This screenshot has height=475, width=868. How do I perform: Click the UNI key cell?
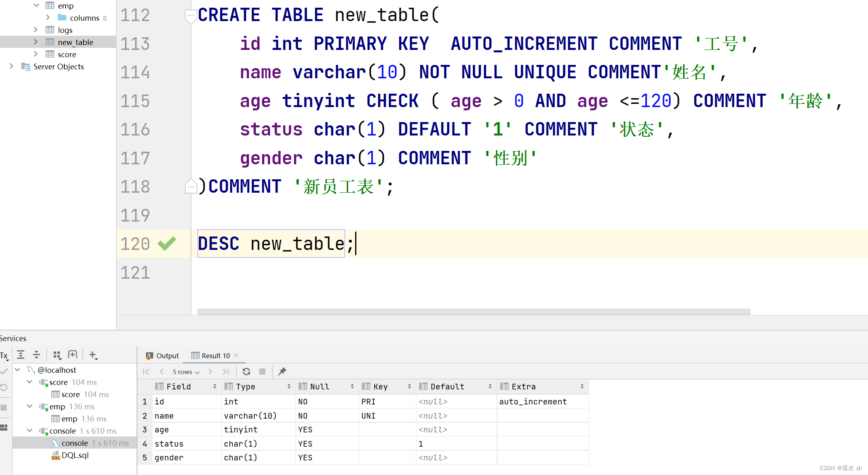[x=387, y=416]
